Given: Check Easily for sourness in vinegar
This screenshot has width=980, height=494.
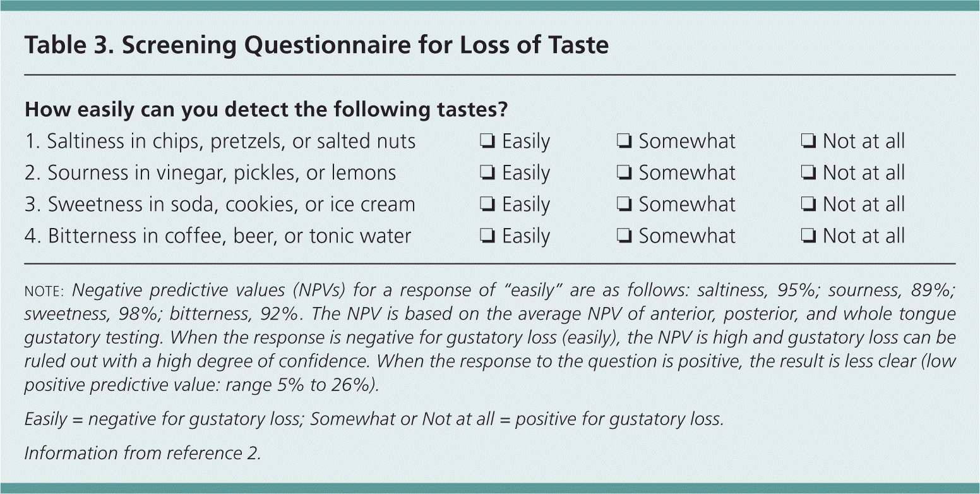Looking at the screenshot, I should 487,172.
